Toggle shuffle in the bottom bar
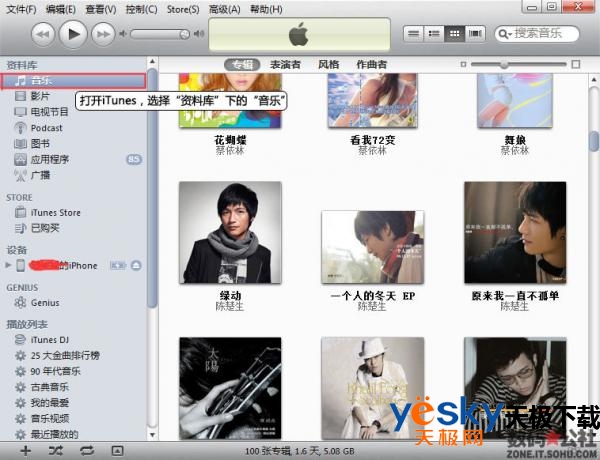 (x=55, y=451)
